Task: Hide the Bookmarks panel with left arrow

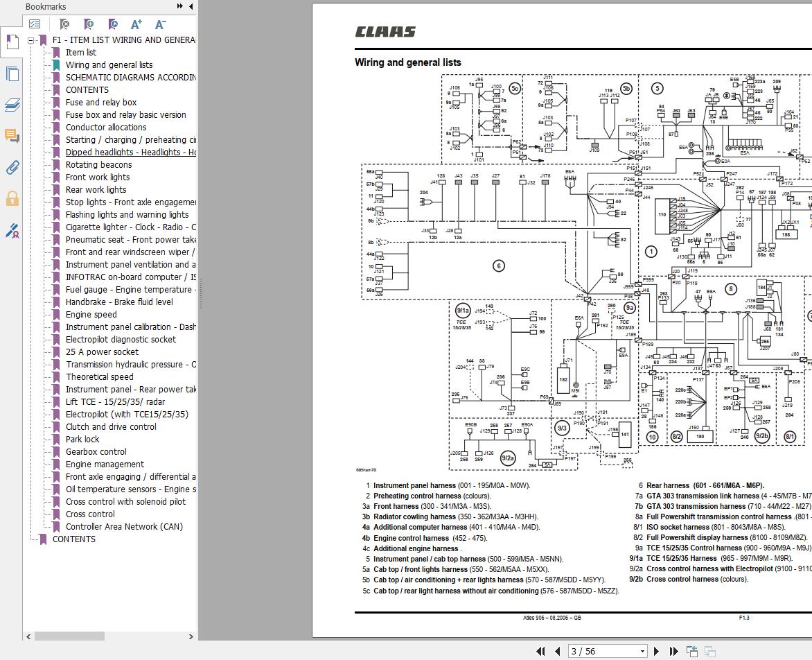Action: coord(191,6)
